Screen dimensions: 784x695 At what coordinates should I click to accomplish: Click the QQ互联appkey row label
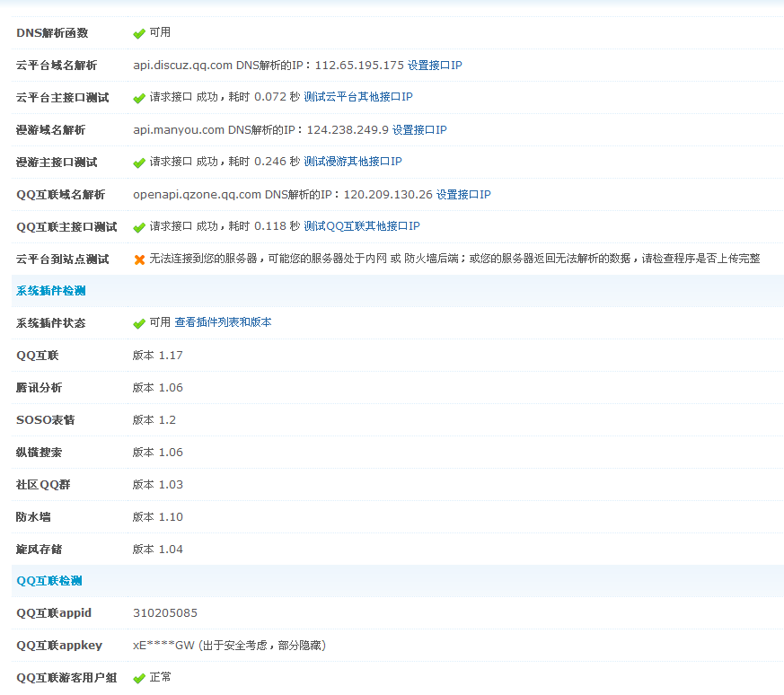pos(59,646)
